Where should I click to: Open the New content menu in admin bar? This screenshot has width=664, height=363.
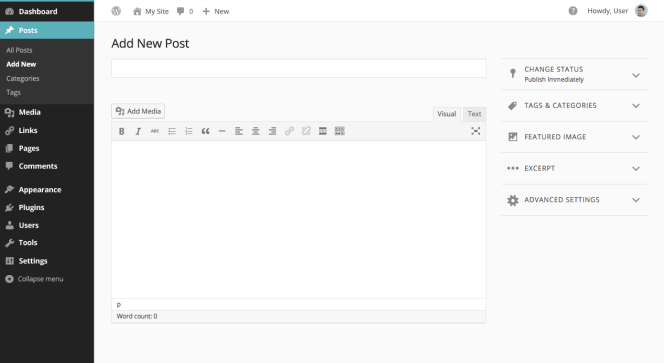click(x=216, y=11)
